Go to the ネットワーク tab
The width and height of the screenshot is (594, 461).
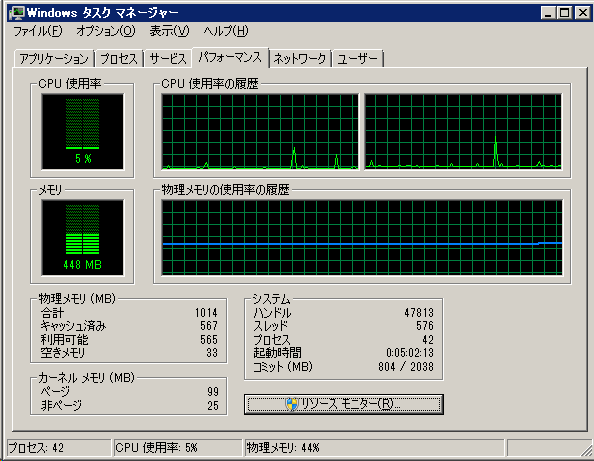click(300, 59)
